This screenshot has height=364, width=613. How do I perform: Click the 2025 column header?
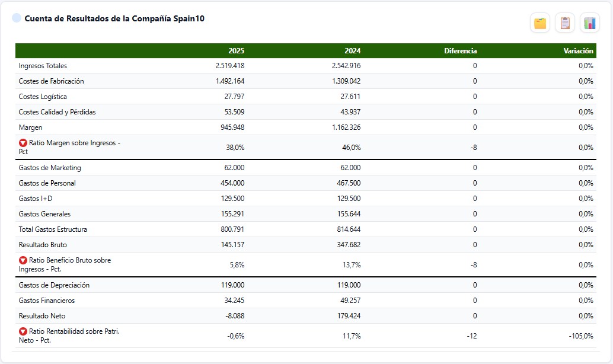pos(236,51)
